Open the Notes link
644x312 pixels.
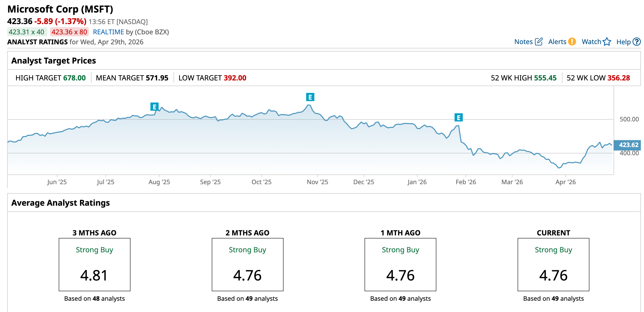[523, 42]
